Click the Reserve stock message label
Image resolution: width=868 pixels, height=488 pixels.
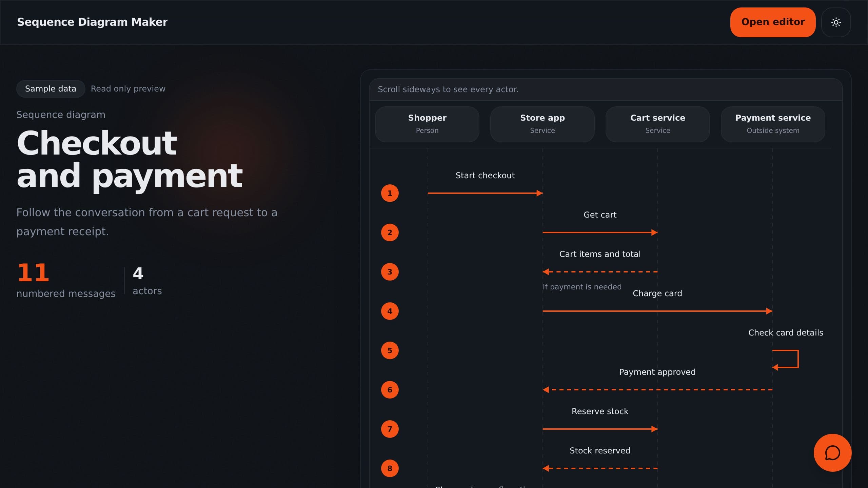[x=600, y=411]
